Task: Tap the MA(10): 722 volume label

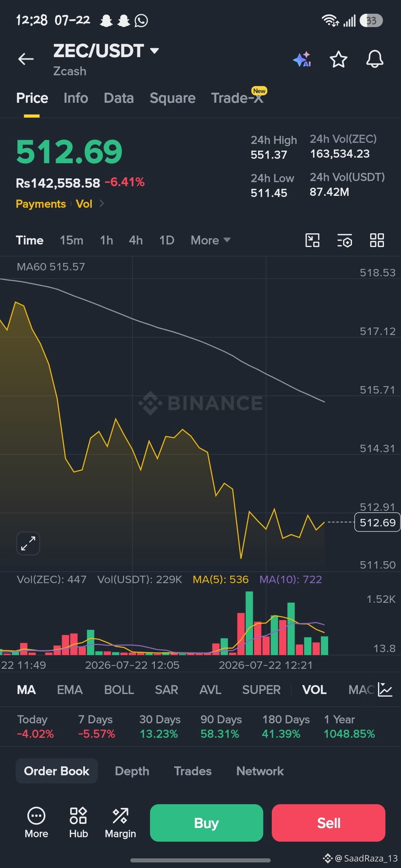Action: (x=290, y=579)
